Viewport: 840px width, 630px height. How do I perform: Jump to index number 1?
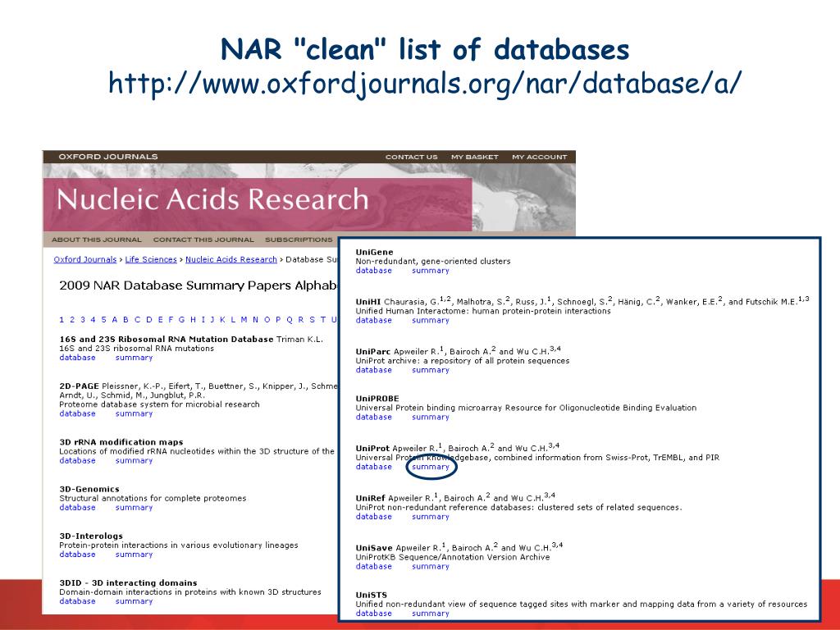[x=62, y=320]
